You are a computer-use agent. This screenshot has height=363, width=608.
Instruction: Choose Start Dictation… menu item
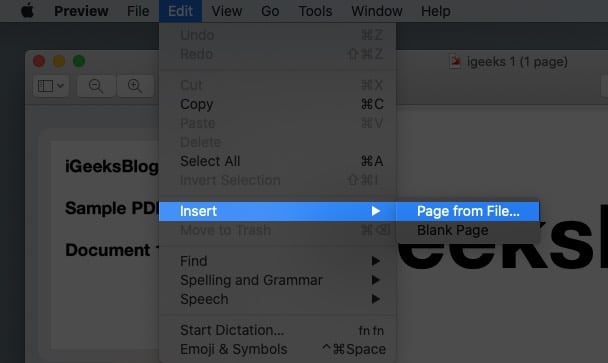tap(278, 330)
